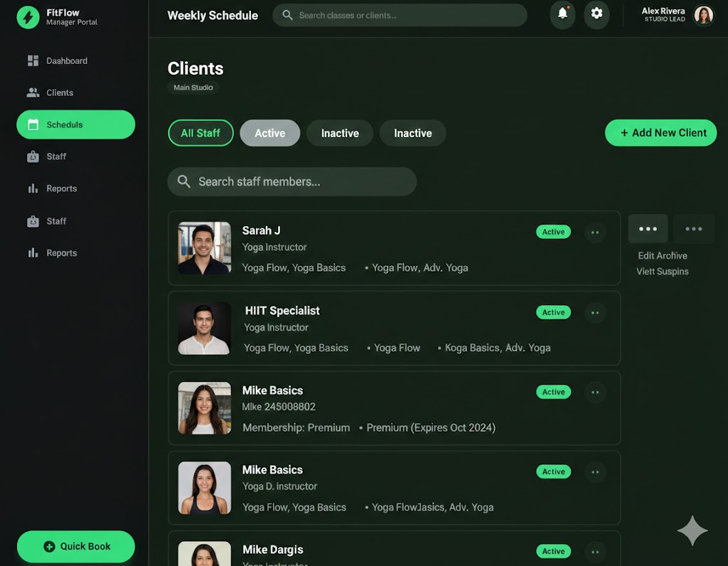Toggle the Active filter chip

(x=269, y=133)
